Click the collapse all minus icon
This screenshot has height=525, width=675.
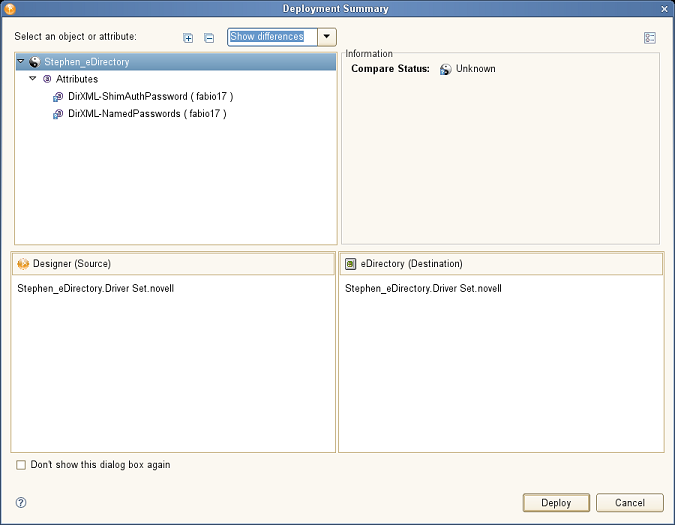[x=209, y=38]
